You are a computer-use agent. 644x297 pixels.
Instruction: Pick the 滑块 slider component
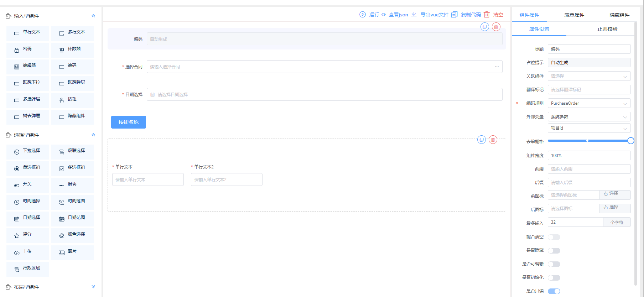pos(73,185)
